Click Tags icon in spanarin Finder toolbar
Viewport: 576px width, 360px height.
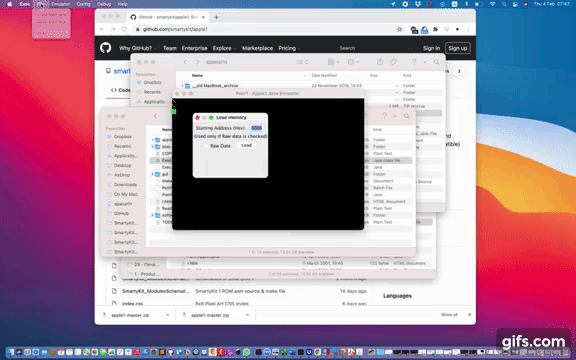coord(393,62)
